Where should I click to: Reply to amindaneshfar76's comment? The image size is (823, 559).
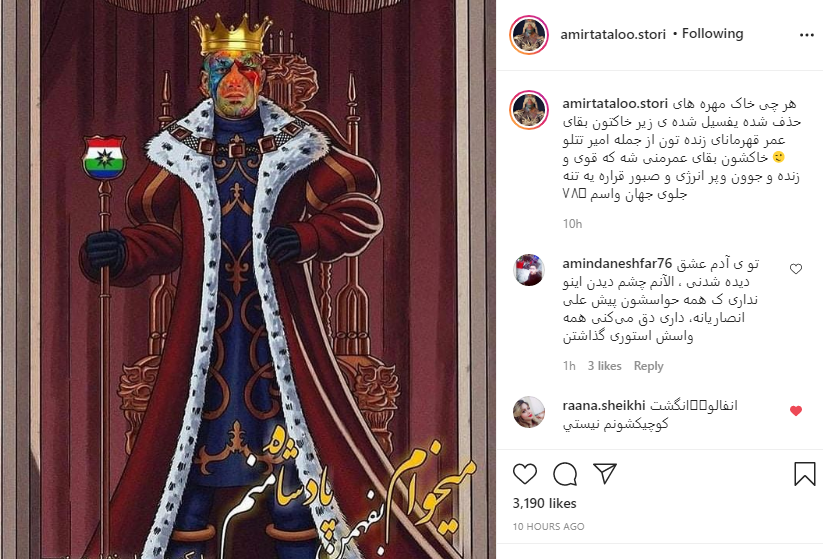[648, 366]
